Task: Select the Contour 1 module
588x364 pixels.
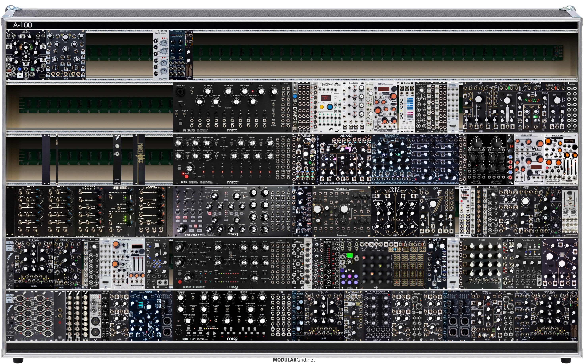Action: pos(570,211)
